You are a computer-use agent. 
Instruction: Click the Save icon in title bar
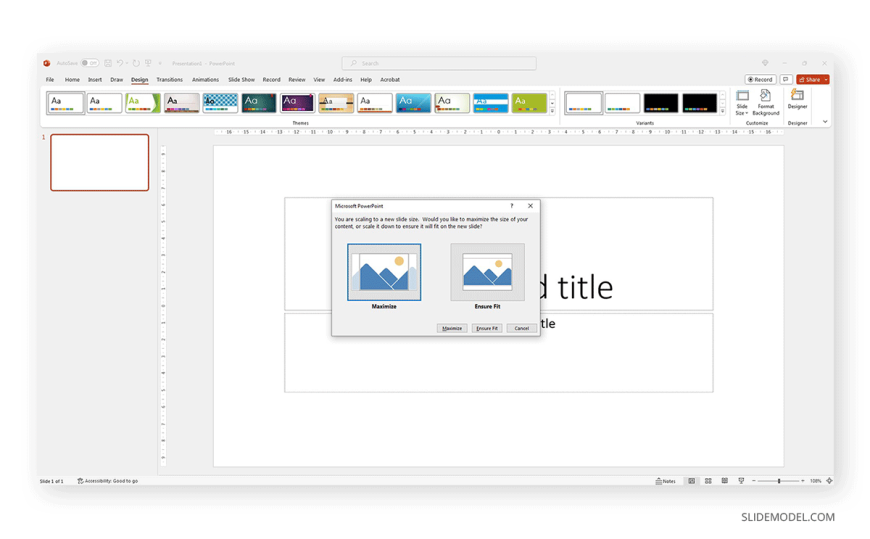(x=108, y=63)
